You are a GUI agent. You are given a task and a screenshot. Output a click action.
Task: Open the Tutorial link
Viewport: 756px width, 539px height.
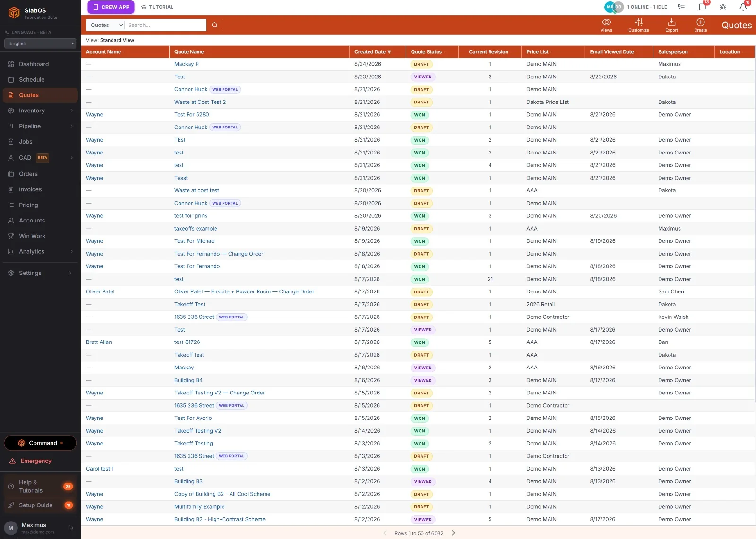[x=157, y=7]
